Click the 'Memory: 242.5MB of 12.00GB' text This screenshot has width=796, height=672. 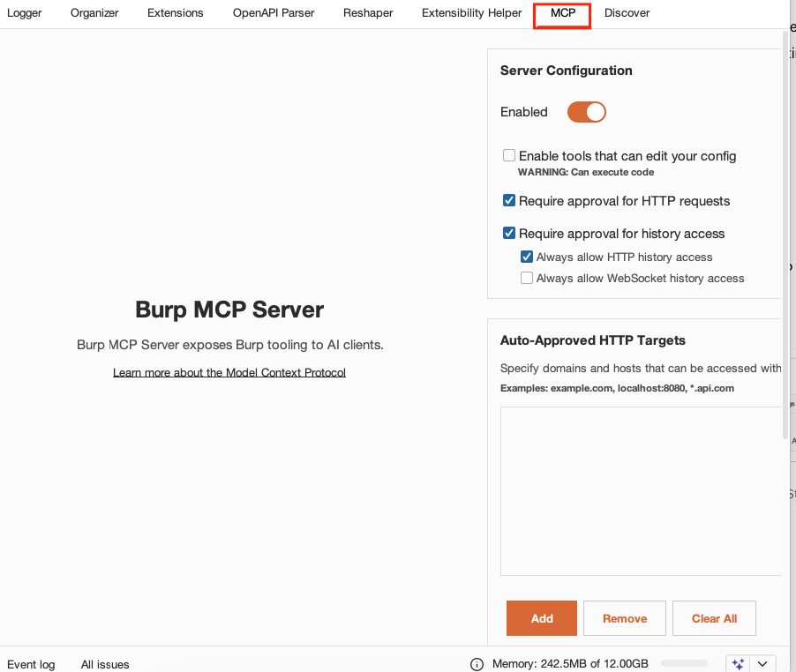click(570, 664)
